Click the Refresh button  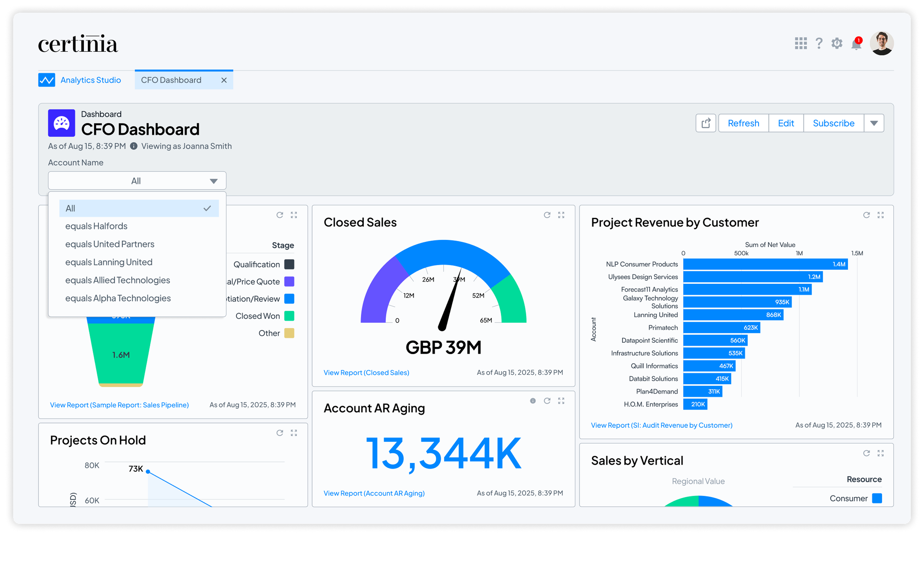click(x=743, y=123)
